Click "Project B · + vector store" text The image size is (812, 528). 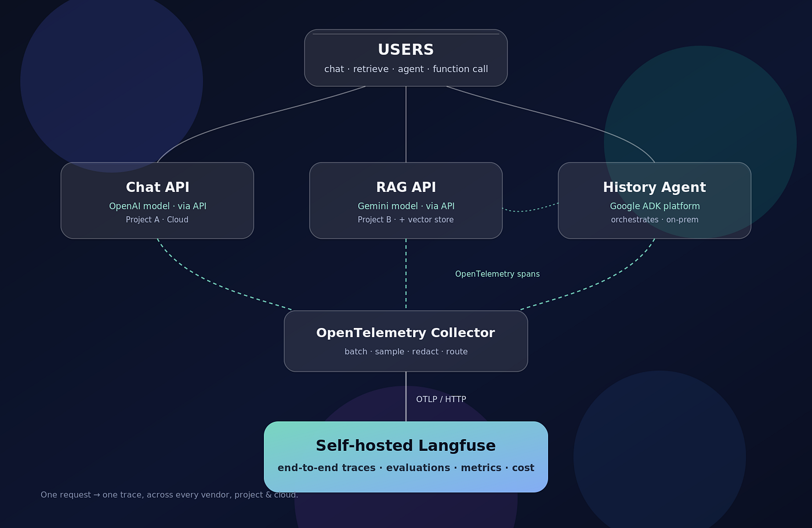(x=406, y=220)
